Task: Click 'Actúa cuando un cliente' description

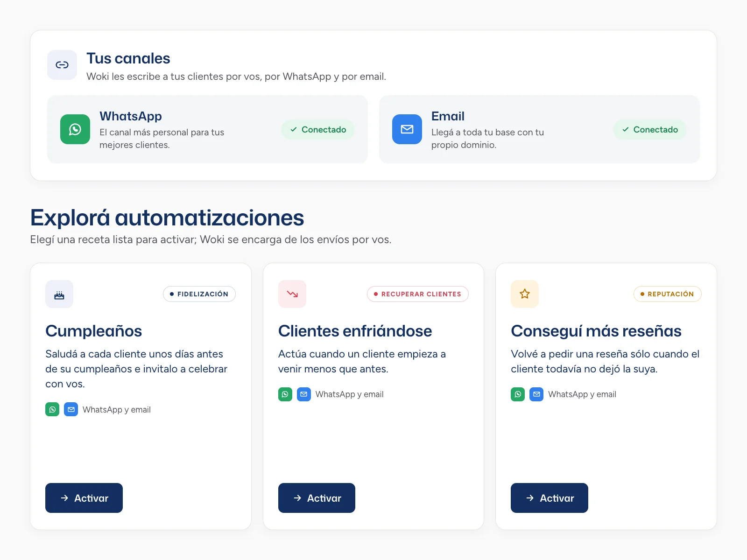Action: coord(362,361)
